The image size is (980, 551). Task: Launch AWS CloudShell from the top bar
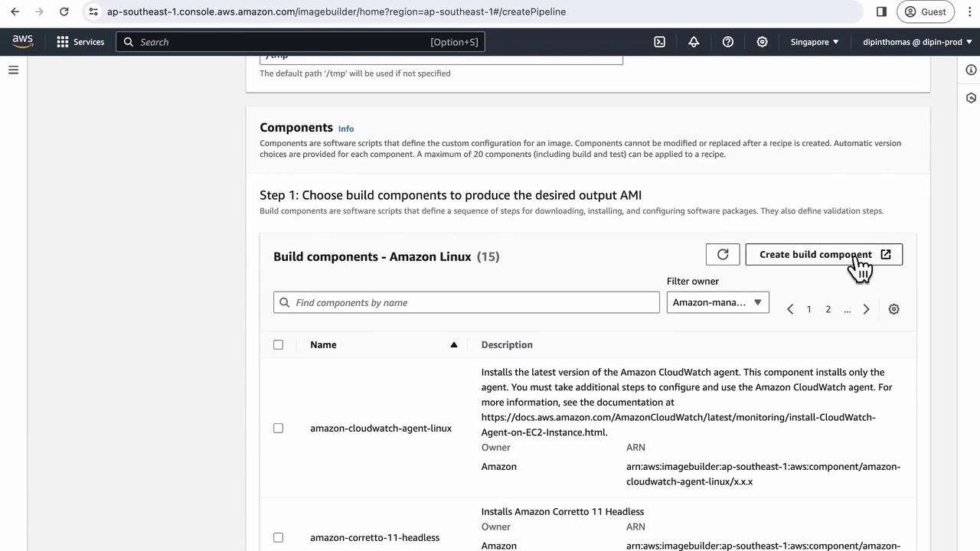[659, 42]
